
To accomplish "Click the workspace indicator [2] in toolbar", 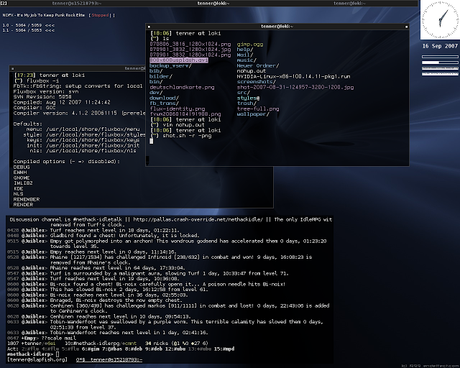I will [3, 3].
